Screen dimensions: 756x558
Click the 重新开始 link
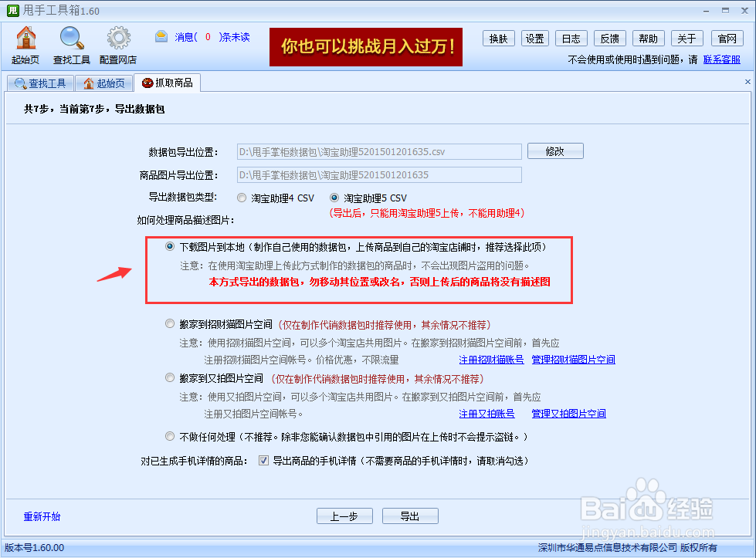point(41,516)
